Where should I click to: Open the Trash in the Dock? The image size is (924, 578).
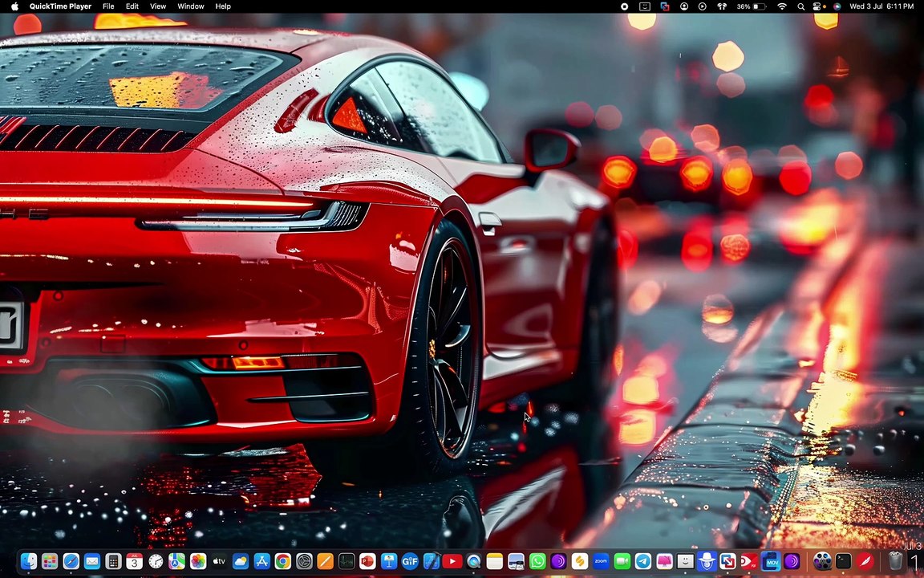pyautogui.click(x=895, y=560)
